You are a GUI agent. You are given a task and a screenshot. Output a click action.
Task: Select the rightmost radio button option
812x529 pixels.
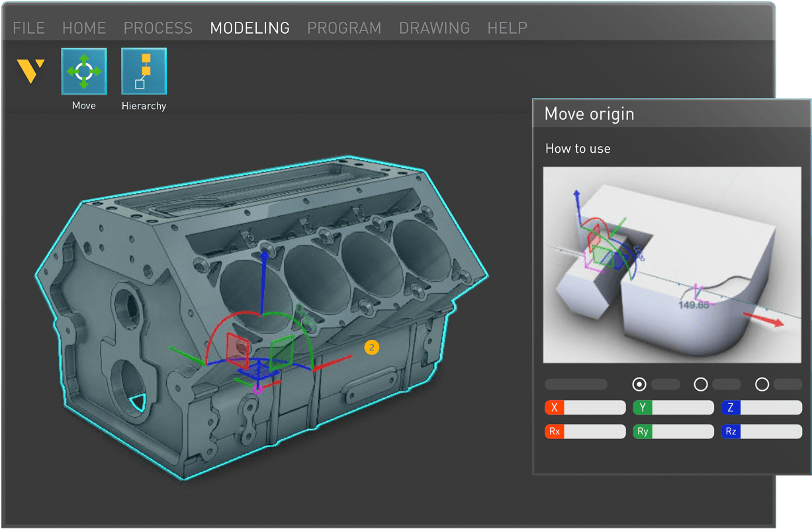(762, 384)
